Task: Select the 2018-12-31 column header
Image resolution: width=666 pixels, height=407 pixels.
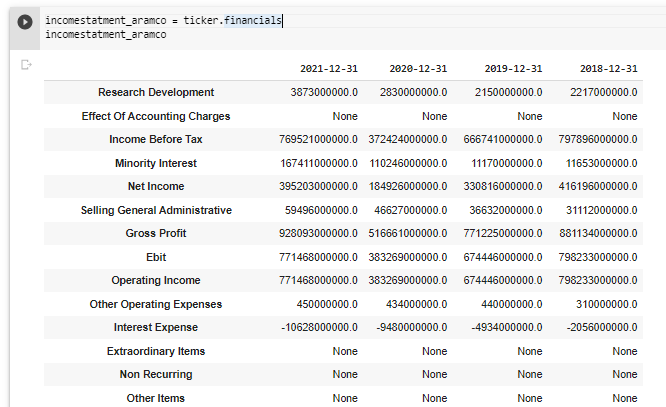Action: [x=609, y=69]
